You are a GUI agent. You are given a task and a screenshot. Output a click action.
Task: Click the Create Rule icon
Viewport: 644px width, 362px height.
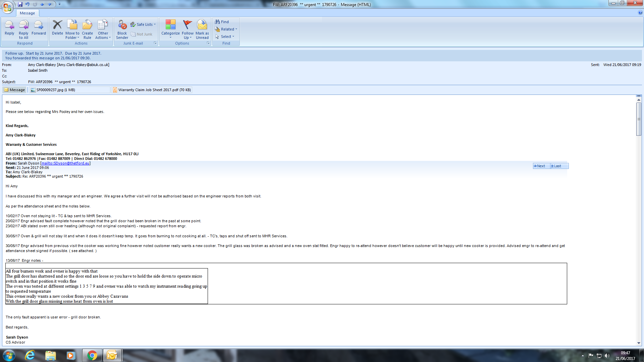[87, 28]
